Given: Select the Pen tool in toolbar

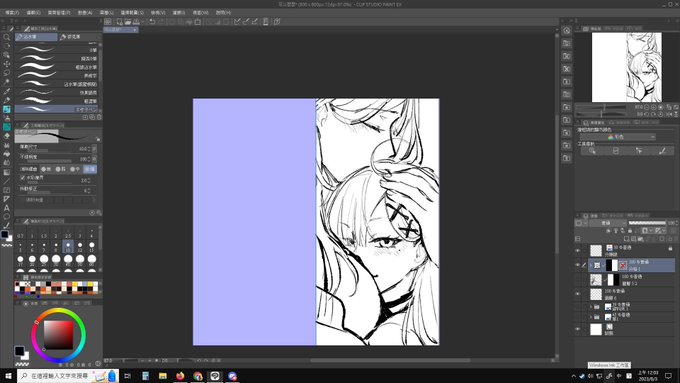Looking at the screenshot, I should point(7,100).
